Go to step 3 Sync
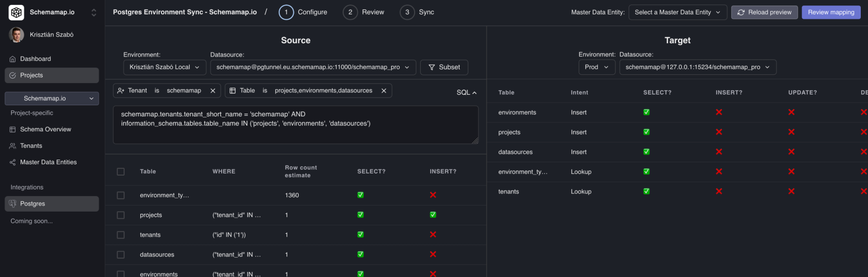Screen dimensions: 868x277 417,12
